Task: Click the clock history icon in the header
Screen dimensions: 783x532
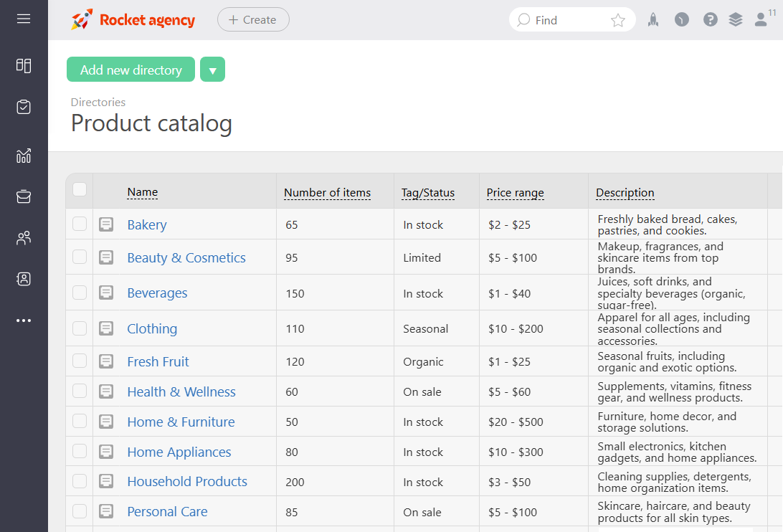Action: [681, 19]
